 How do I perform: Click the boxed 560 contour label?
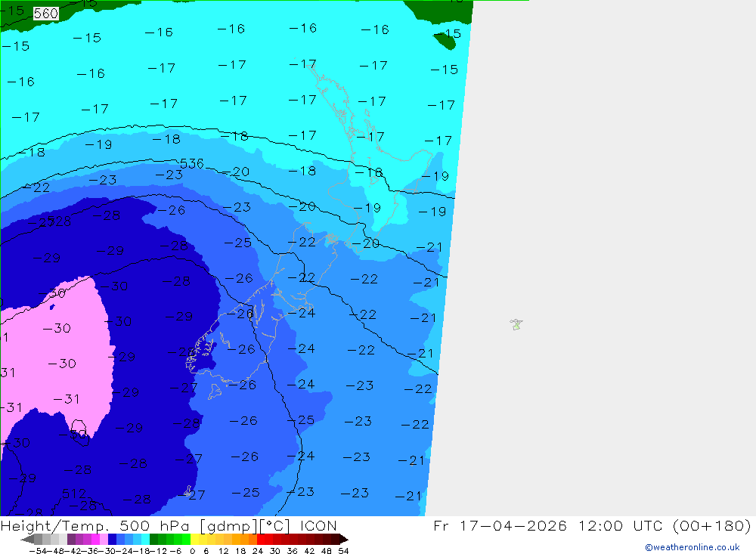click(46, 14)
